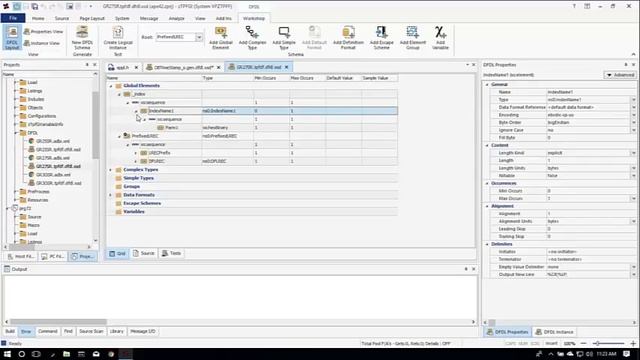Open the Encoding property dropdown
Viewport: 640px width, 360px height.
pyautogui.click(x=633, y=115)
